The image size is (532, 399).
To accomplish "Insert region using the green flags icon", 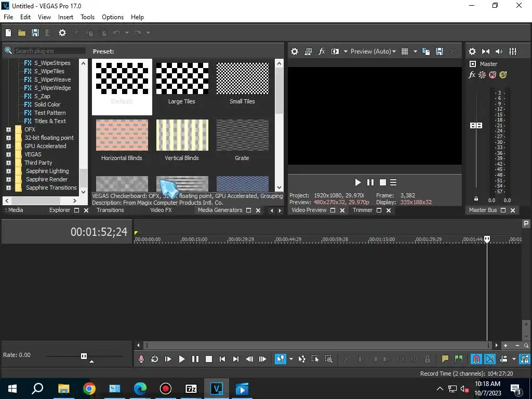I will 458,359.
